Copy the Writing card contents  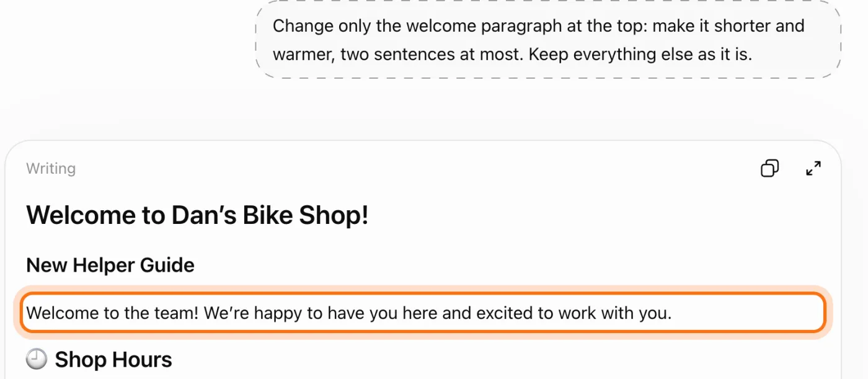[x=769, y=168]
